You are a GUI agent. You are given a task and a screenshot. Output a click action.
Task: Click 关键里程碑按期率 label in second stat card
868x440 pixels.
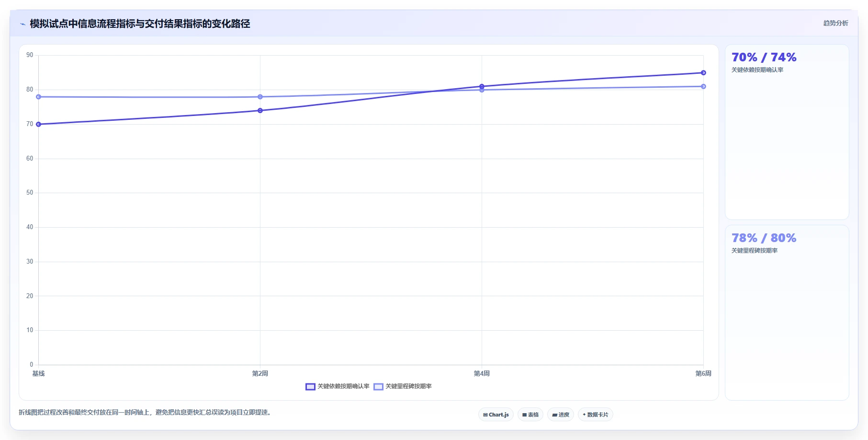pos(755,251)
